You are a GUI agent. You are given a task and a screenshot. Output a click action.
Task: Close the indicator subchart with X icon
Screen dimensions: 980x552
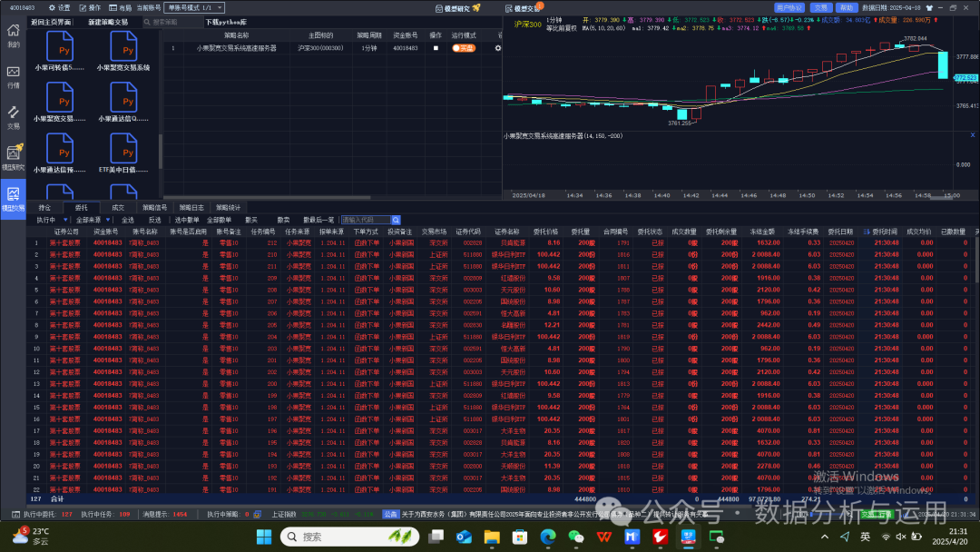tap(973, 135)
